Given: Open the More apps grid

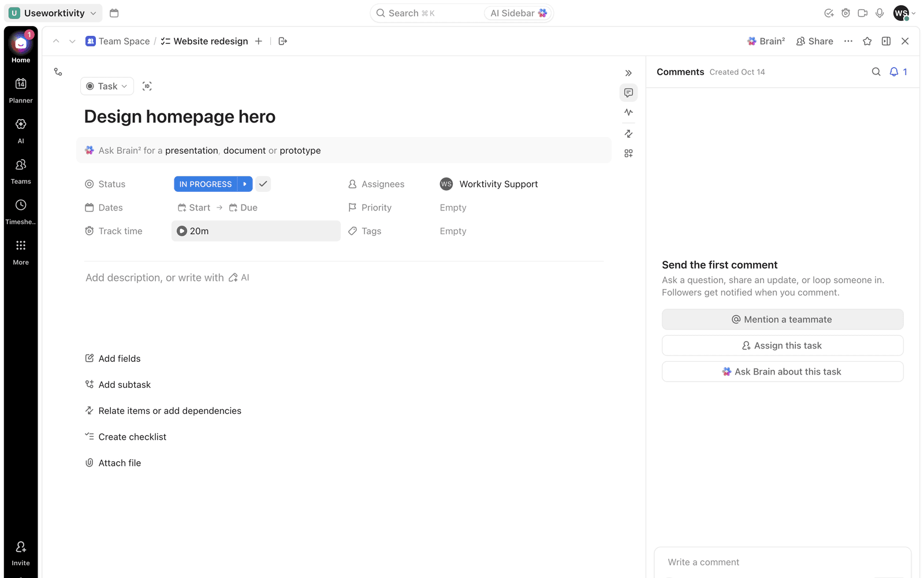Looking at the screenshot, I should (21, 253).
